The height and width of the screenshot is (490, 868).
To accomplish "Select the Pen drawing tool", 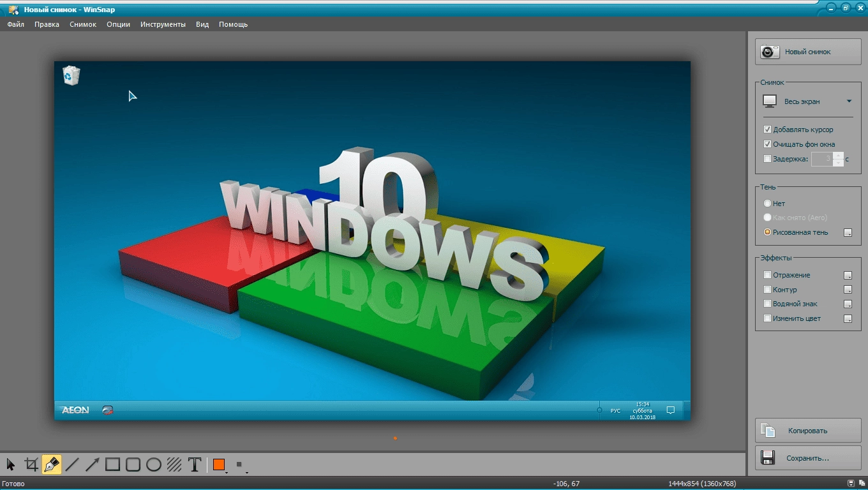I will [x=52, y=464].
